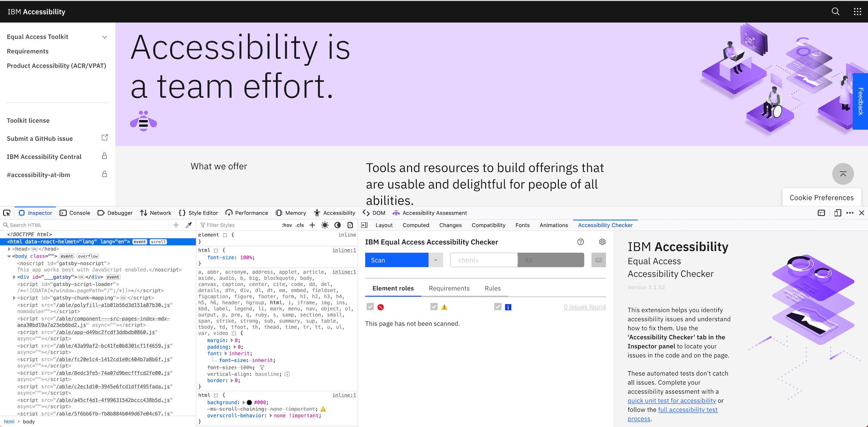Click the Search HTML input field
This screenshot has height=427, width=868.
[86, 224]
